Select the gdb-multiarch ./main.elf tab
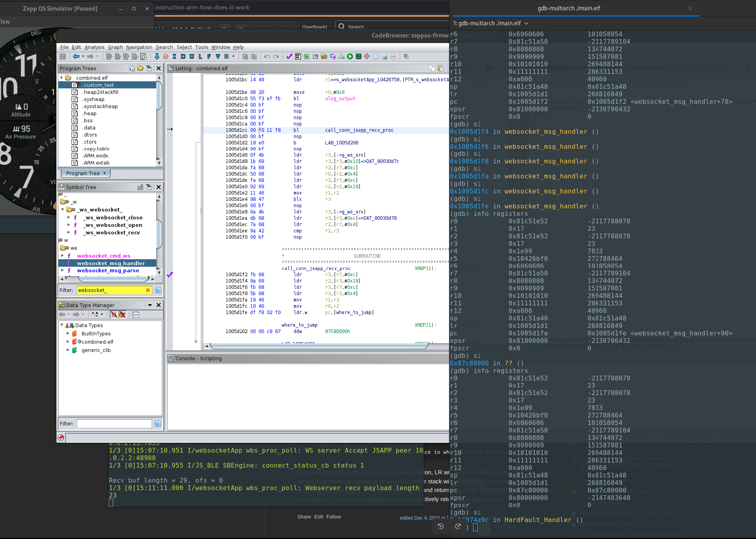This screenshot has height=539, width=756. [x=569, y=8]
